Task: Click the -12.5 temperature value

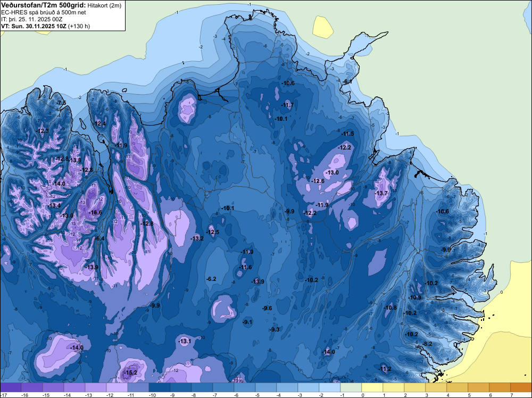Action: (212, 232)
